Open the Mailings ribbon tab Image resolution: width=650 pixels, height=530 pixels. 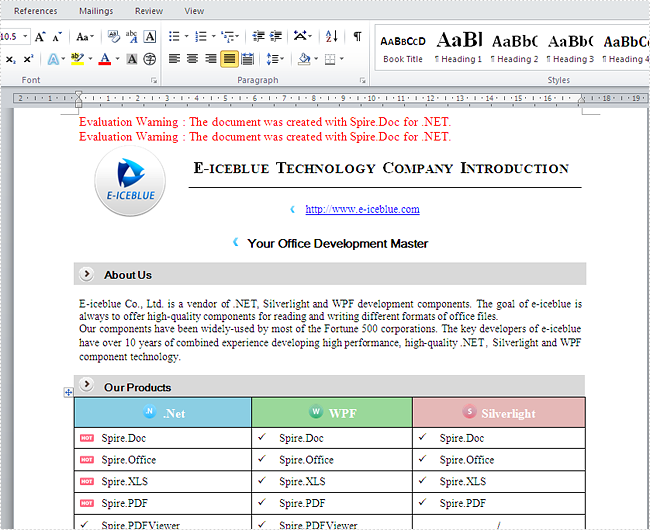(x=96, y=11)
